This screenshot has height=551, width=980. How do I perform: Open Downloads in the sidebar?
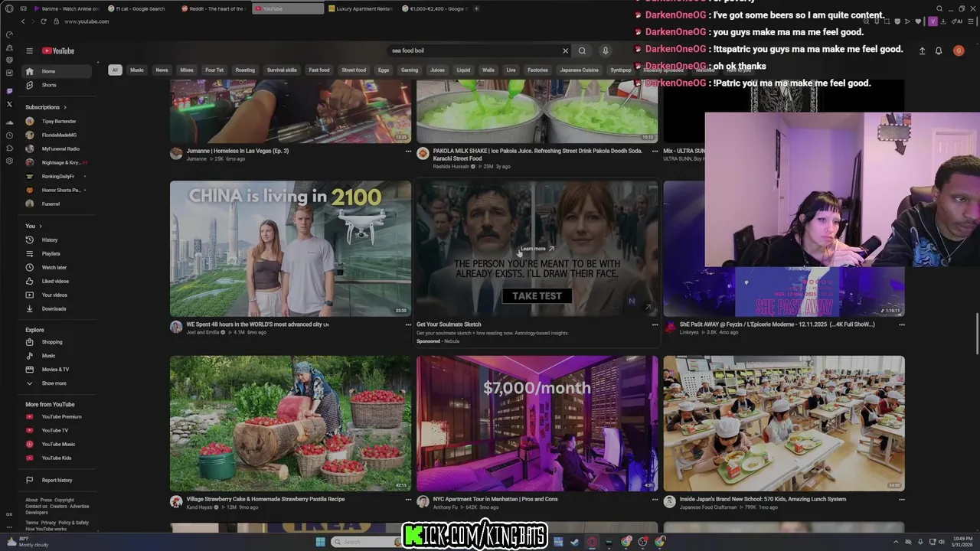click(x=57, y=308)
